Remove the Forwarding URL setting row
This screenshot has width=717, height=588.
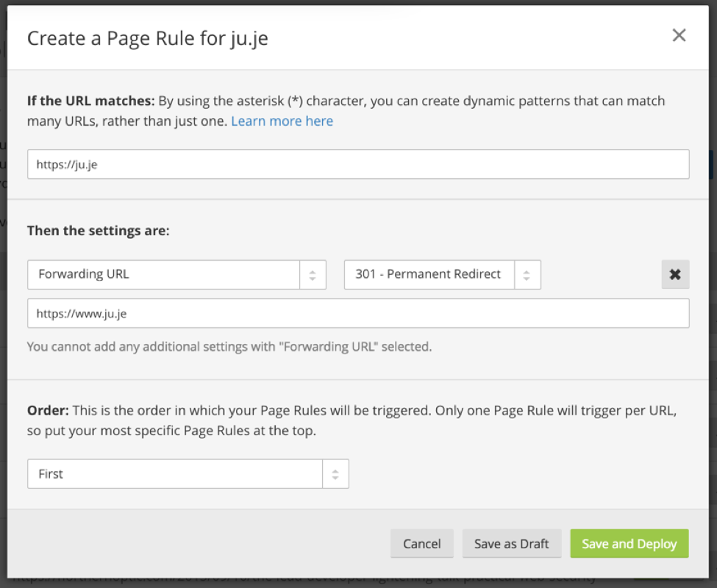[675, 275]
